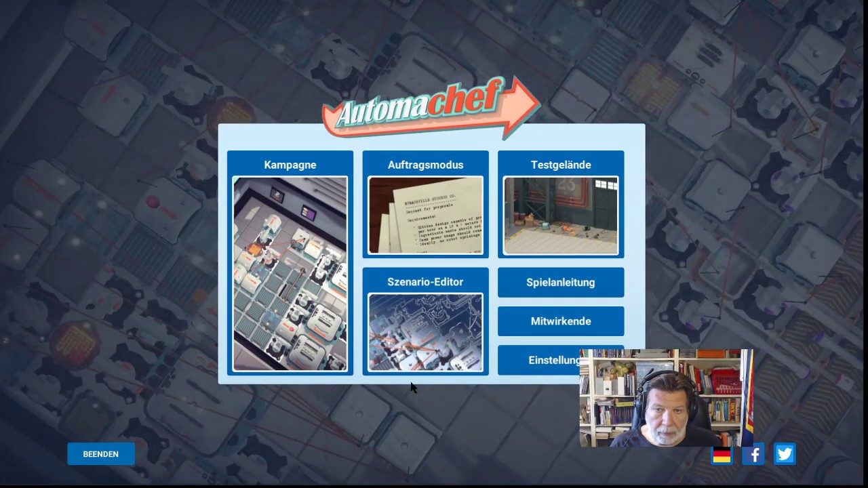This screenshot has height=488, width=868.
Task: Open the Szenario-Editor
Action: click(x=425, y=321)
